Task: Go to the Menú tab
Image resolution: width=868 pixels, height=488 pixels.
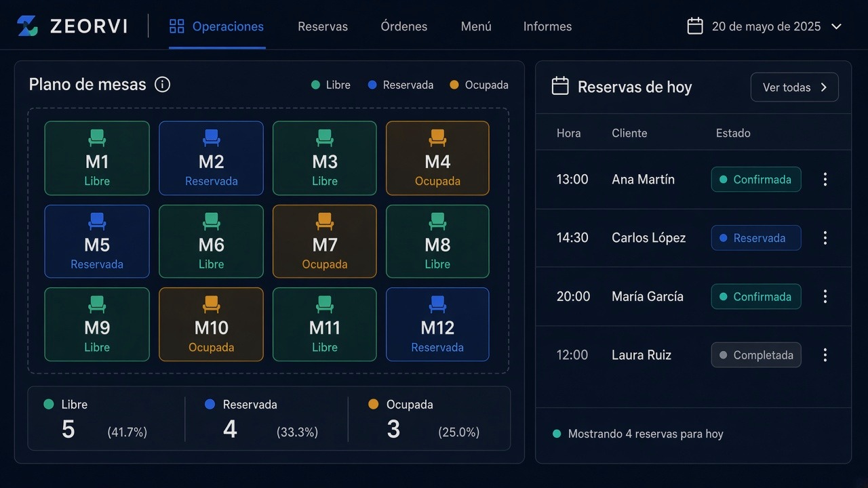Action: pos(476,26)
